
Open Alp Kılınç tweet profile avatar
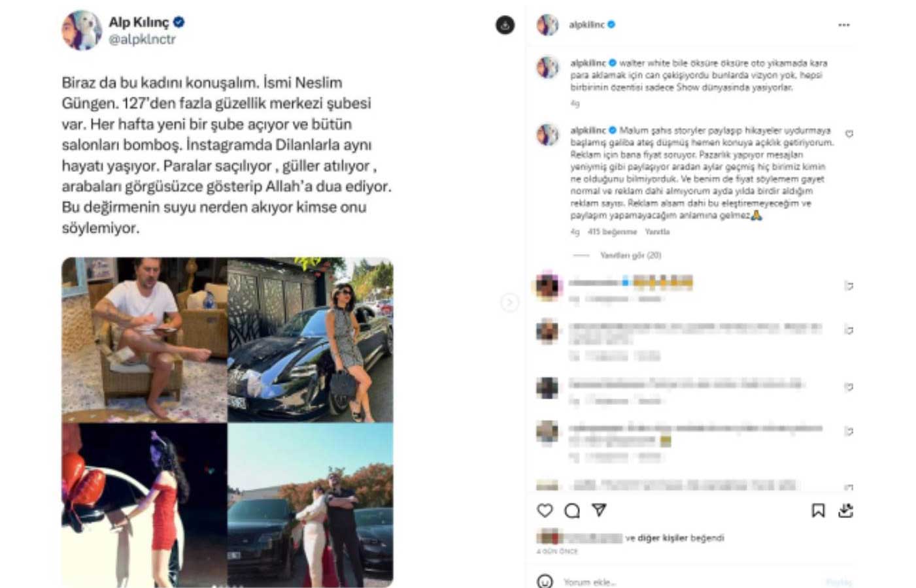[82, 30]
